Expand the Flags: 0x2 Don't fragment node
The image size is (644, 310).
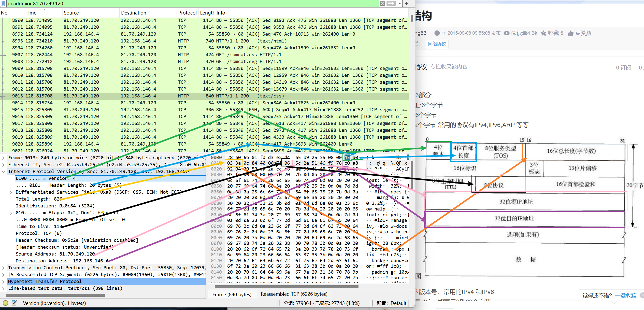(x=11, y=213)
